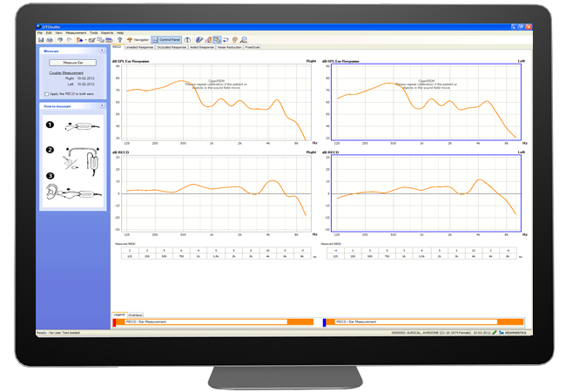Click the Save toolbar icon
566x392 pixels.
pos(41,40)
